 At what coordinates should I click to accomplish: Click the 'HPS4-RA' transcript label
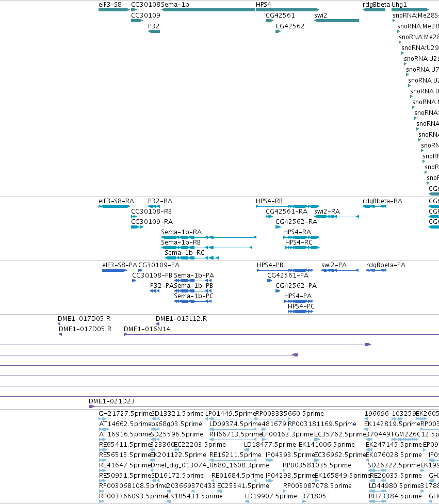[297, 232]
